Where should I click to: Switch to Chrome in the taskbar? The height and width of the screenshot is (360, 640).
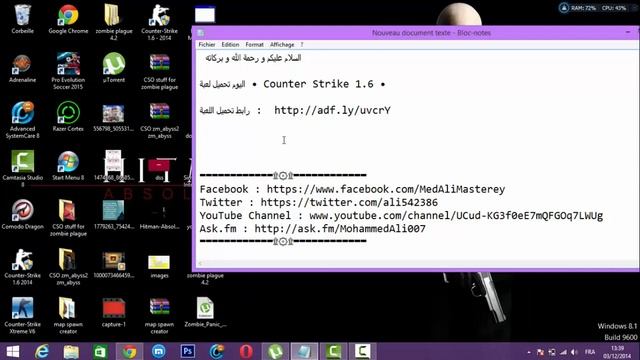129,351
